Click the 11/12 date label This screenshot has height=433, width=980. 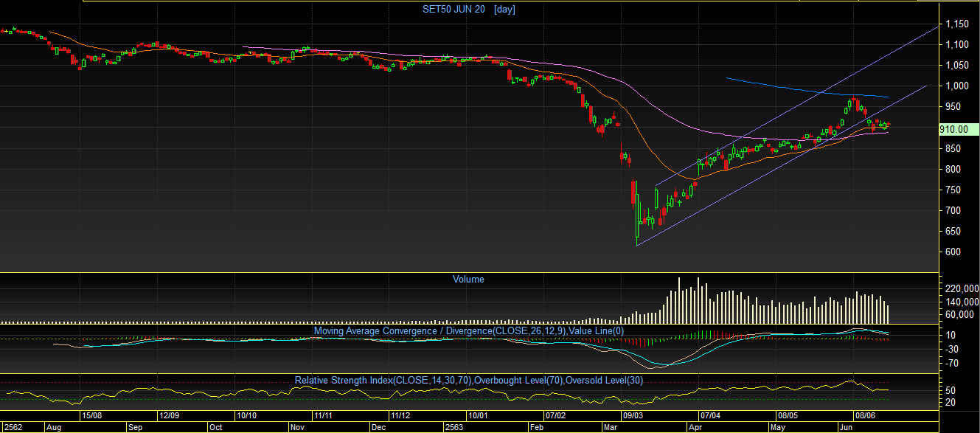click(400, 416)
